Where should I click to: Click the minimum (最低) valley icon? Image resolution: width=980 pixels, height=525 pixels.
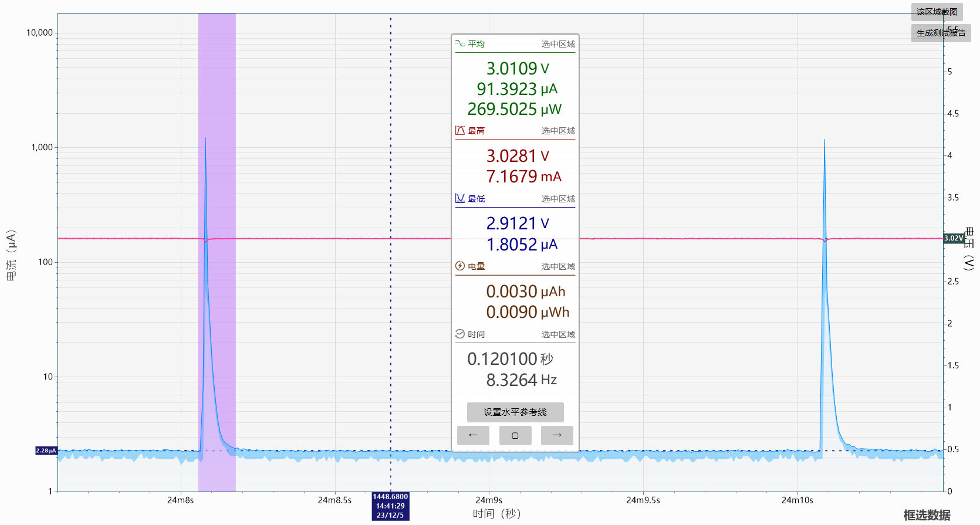coord(460,198)
